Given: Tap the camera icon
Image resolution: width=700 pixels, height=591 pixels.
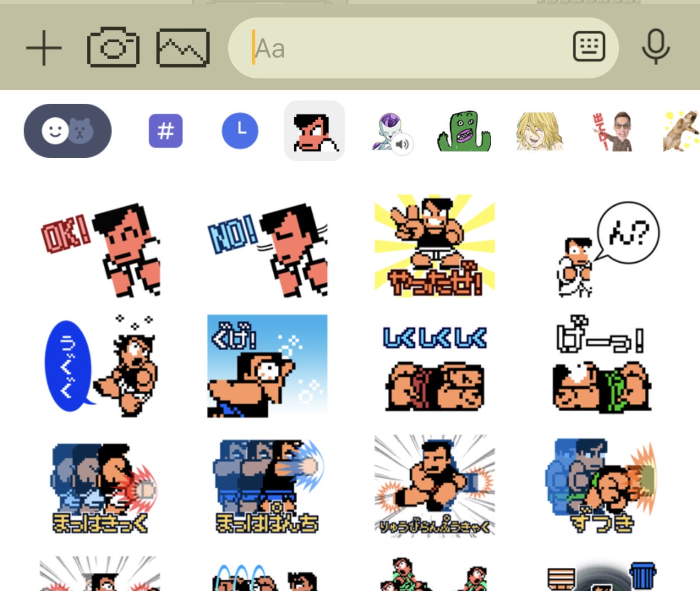Looking at the screenshot, I should (x=113, y=48).
